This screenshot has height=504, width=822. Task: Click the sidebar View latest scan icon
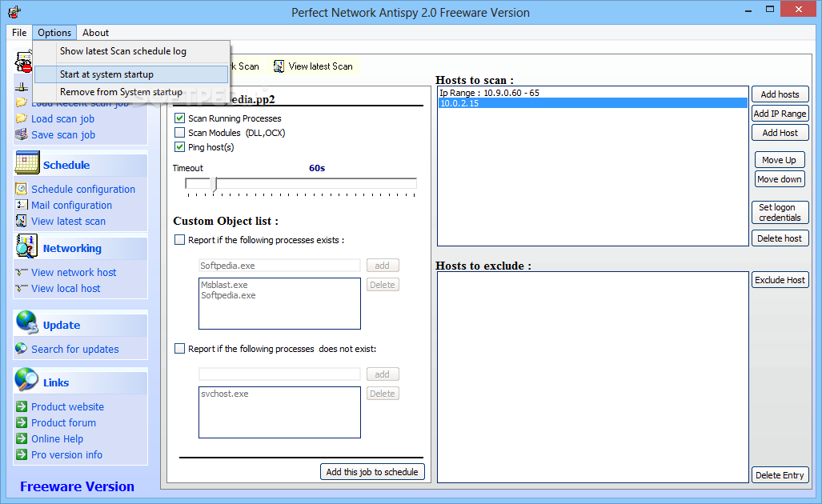[x=21, y=221]
